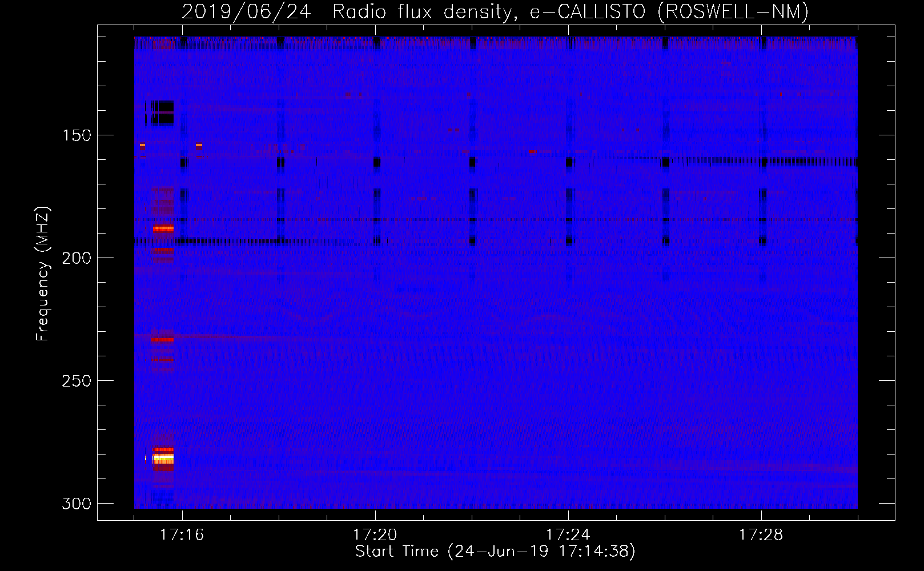Click the red burst band near 233 MHz
Image resolution: width=924 pixels, height=571 pixels.
[163, 340]
